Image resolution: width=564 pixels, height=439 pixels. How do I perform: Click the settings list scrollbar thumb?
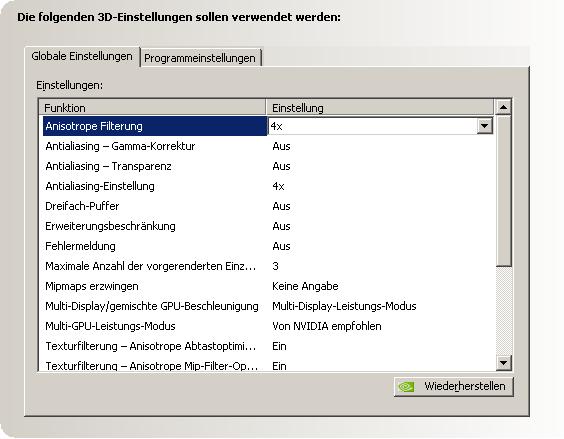pos(503,191)
